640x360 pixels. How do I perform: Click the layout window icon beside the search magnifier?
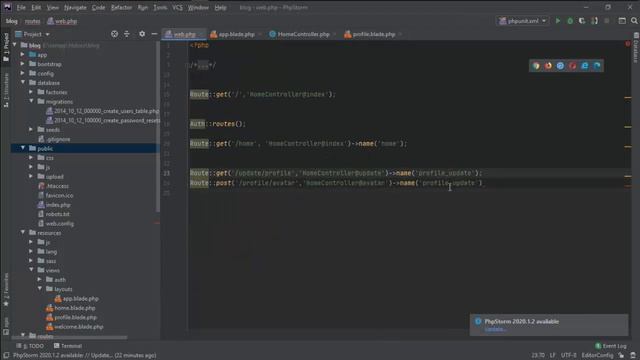click(x=622, y=21)
